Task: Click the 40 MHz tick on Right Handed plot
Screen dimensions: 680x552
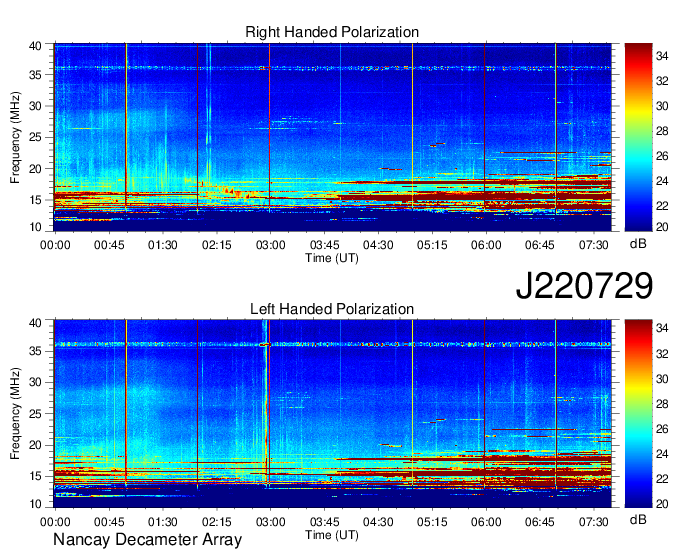Action: (35, 46)
